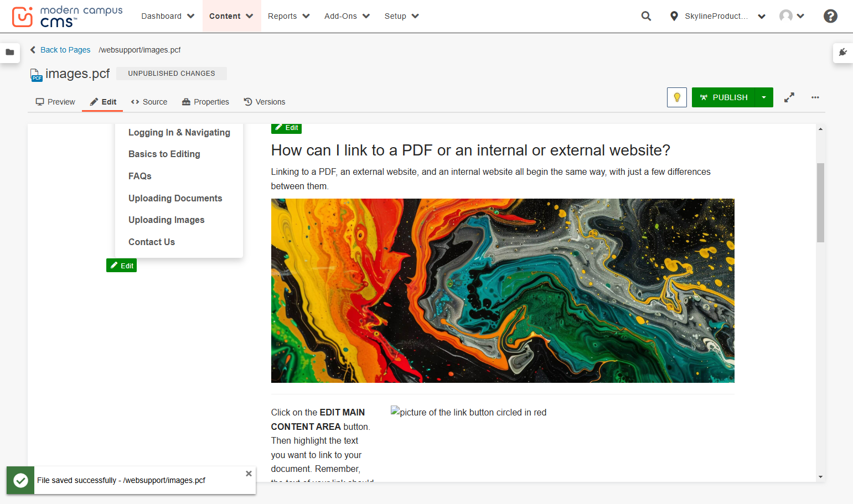The width and height of the screenshot is (853, 504).
Task: Click the page vertical scrollbar thumb
Action: (820, 202)
